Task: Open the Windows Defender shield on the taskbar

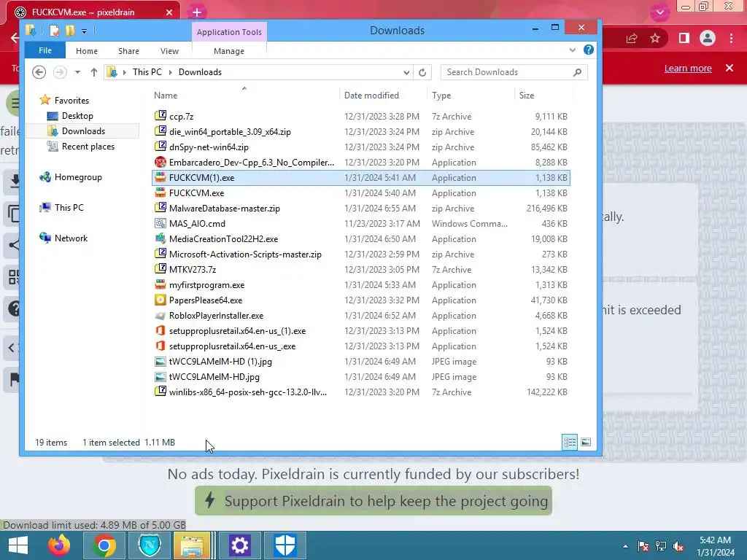Action: 285,545
